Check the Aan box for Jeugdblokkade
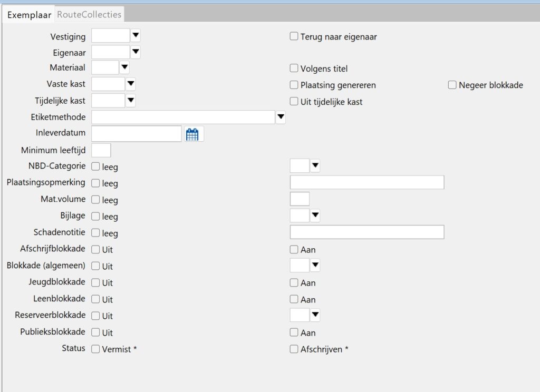540x392 pixels. point(294,283)
